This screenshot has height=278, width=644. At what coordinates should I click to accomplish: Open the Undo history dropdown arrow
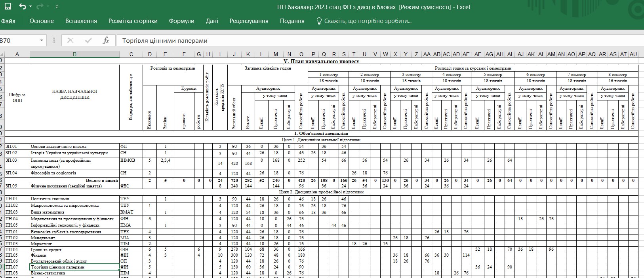(30, 7)
